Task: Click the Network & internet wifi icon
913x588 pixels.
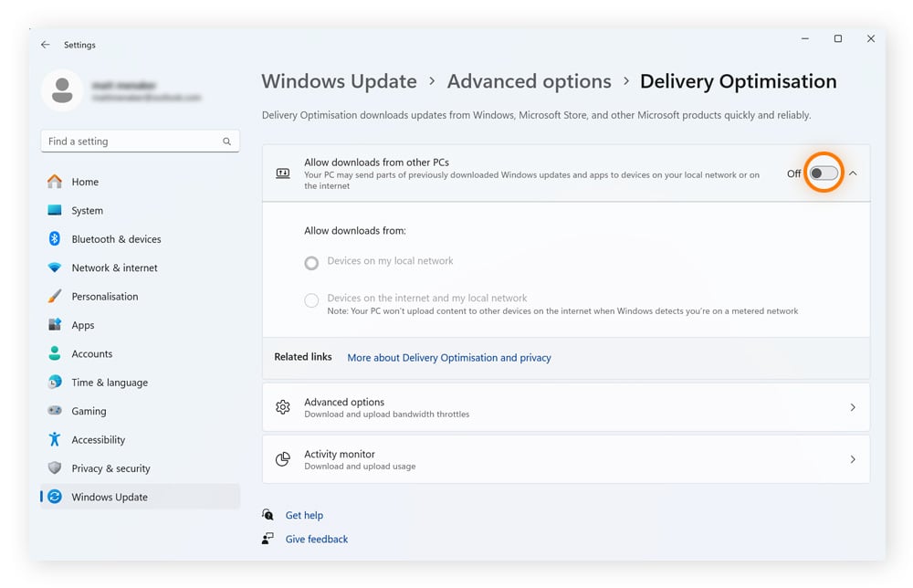Action: pos(55,268)
